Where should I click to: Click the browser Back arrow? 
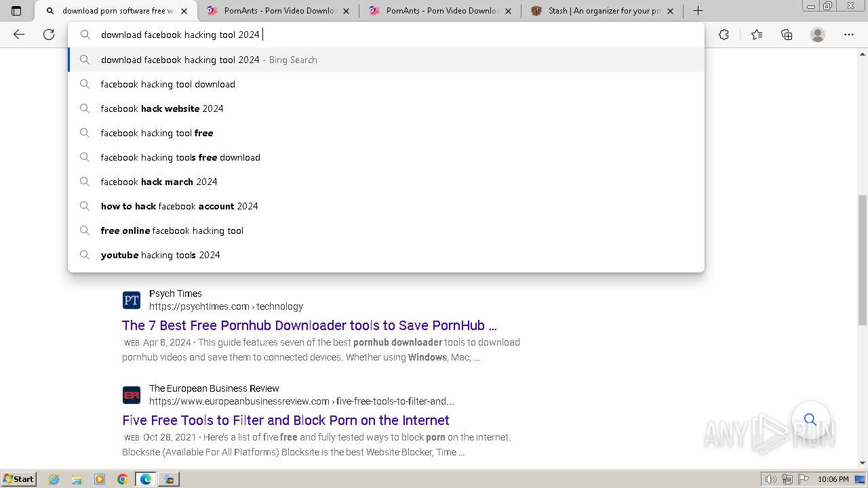(x=19, y=35)
